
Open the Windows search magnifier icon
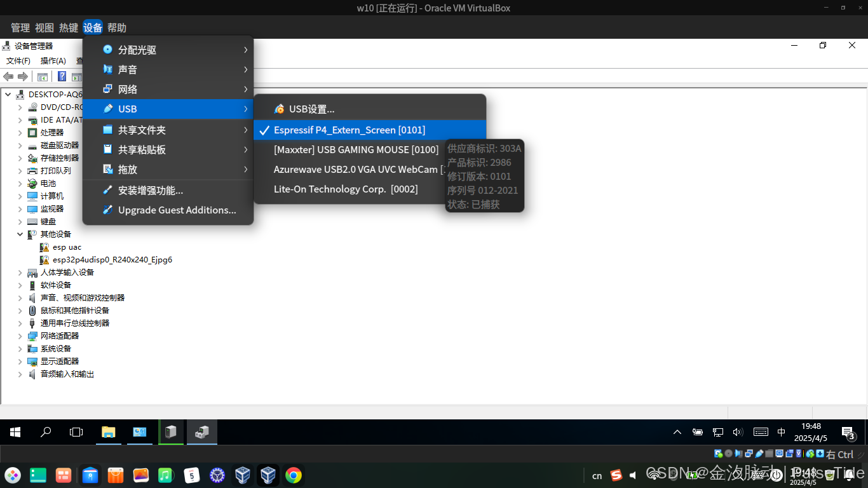[46, 432]
